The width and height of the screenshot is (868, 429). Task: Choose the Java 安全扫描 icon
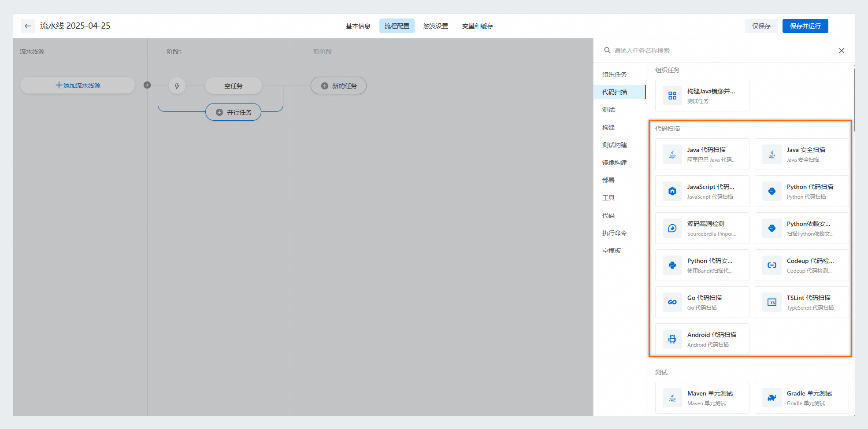(x=772, y=154)
